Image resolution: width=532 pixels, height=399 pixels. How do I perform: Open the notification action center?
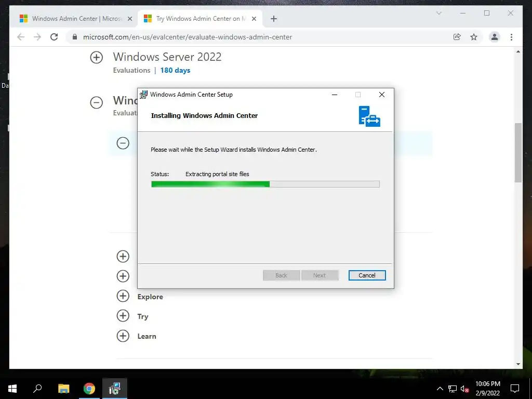tap(515, 389)
